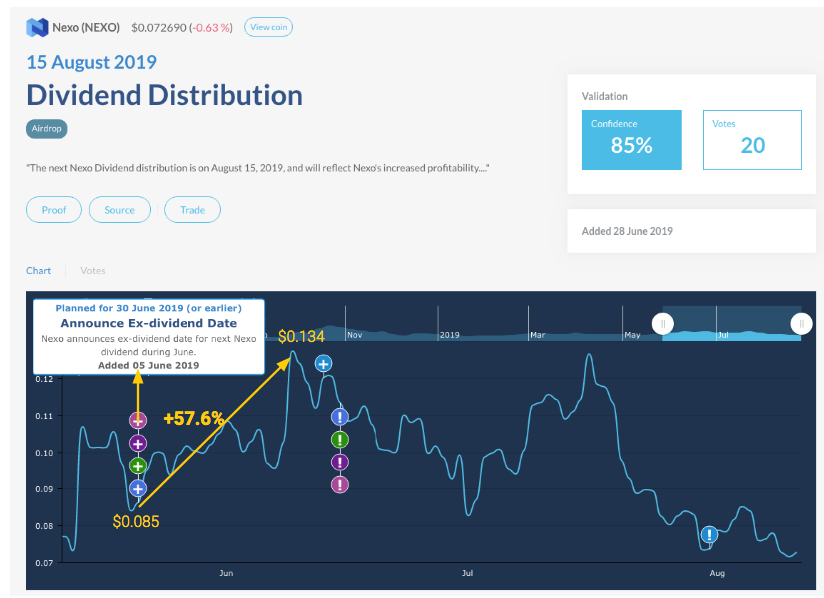
Task: Click the blue exclamation marker near Aug
Action: click(x=709, y=535)
